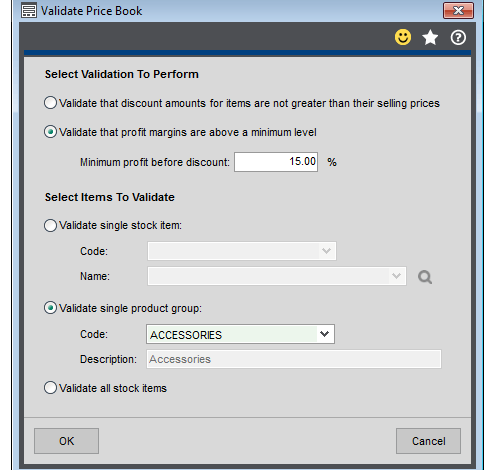Select Validate all stock items radio
Viewport: 492px width, 470px height.
click(50, 388)
